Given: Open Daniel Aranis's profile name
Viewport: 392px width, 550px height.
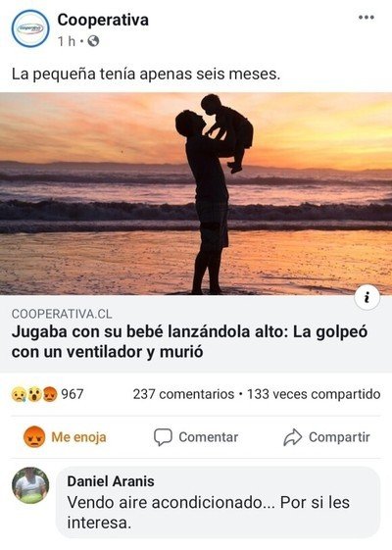Looking at the screenshot, I should (111, 481).
